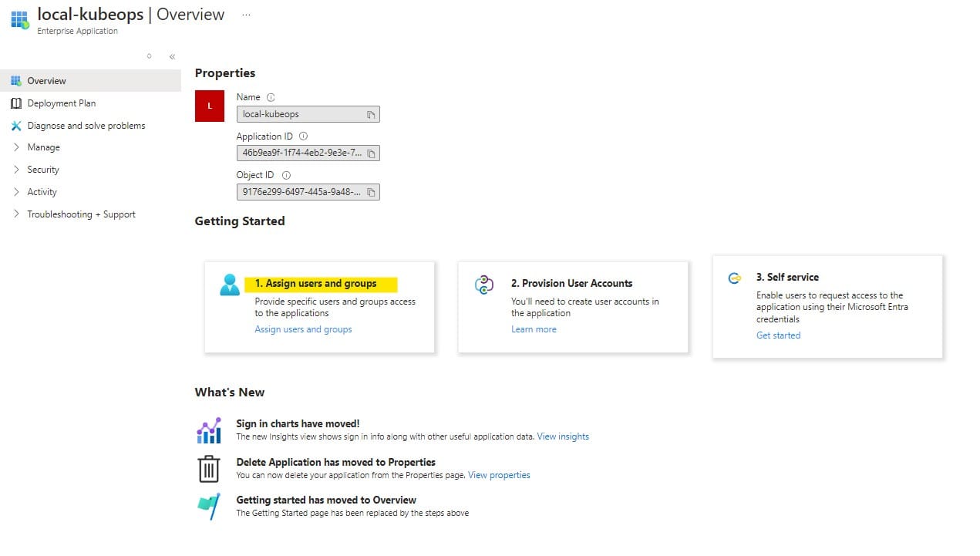Click Learn more under Provision User Accounts
Image resolution: width=980 pixels, height=556 pixels.
pyautogui.click(x=534, y=329)
